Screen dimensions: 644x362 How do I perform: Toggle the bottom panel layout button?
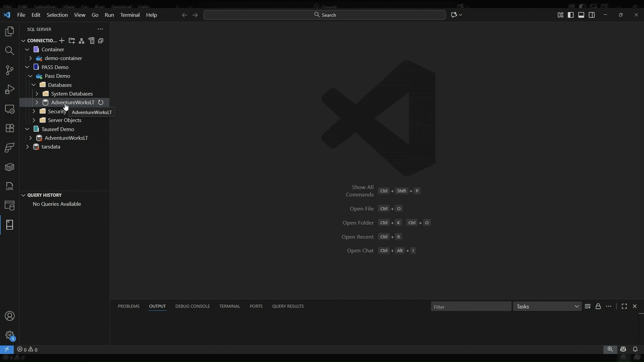581,15
